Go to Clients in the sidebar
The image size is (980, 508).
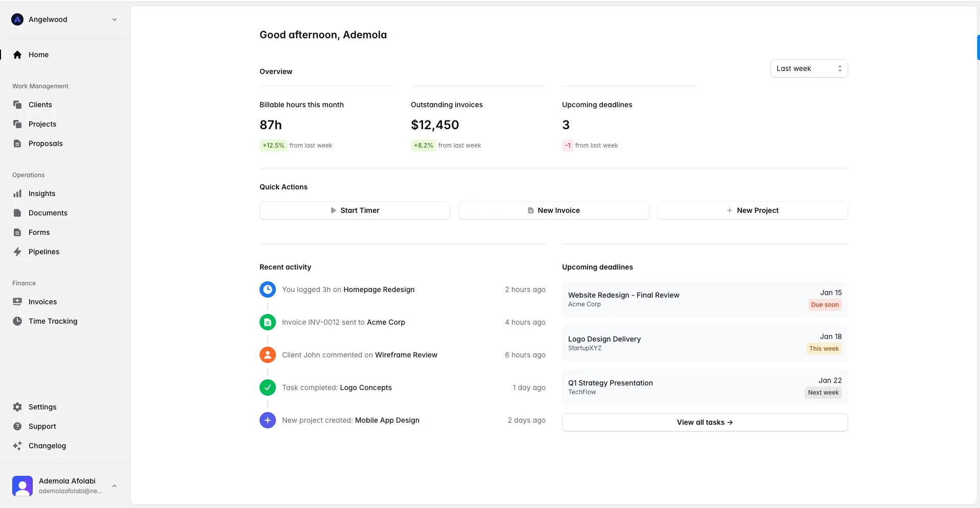pyautogui.click(x=40, y=105)
